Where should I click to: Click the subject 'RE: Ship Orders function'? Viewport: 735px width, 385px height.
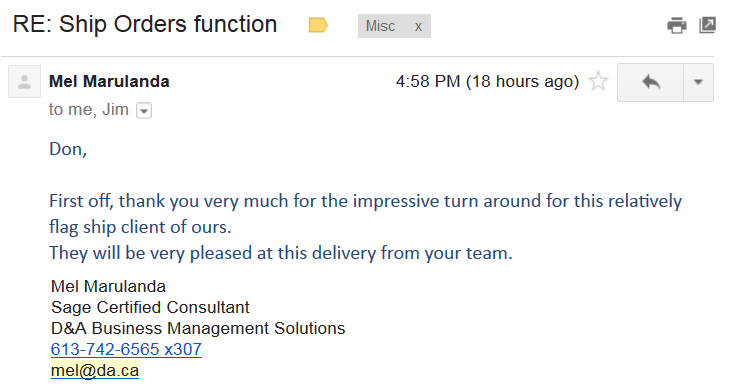point(145,24)
